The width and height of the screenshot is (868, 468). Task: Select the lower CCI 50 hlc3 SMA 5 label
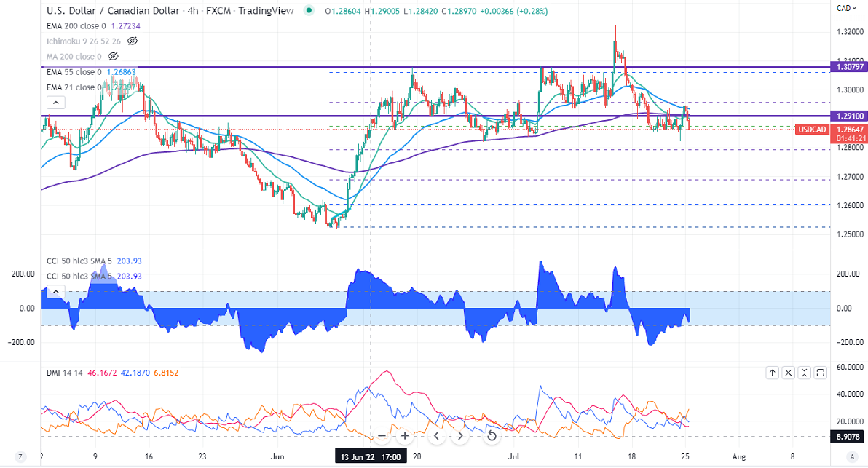[x=79, y=277]
